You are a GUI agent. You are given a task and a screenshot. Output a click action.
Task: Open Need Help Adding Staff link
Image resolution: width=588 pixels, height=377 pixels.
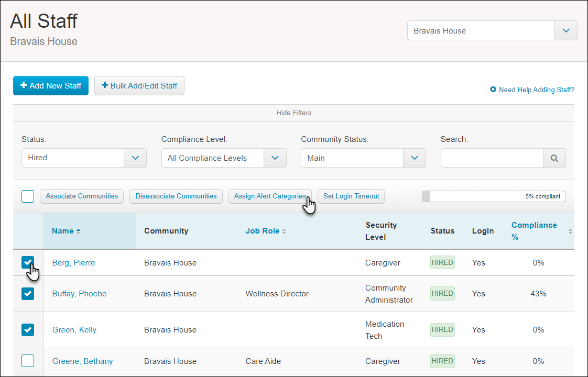tap(536, 90)
